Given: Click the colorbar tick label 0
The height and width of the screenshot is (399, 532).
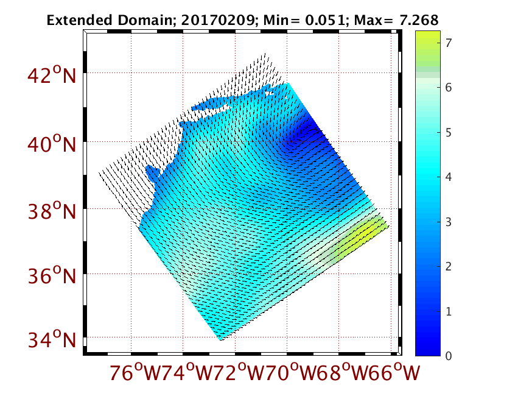Looking at the screenshot, I should [x=449, y=356].
